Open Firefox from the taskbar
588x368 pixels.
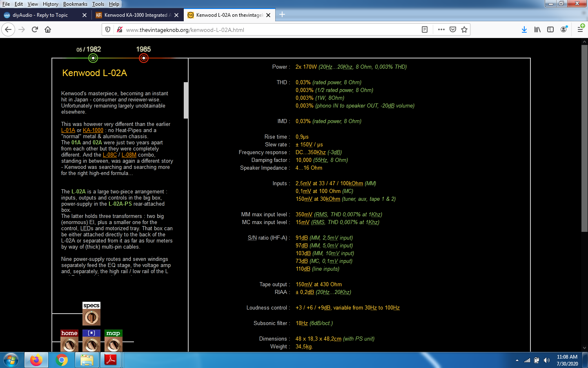point(36,360)
